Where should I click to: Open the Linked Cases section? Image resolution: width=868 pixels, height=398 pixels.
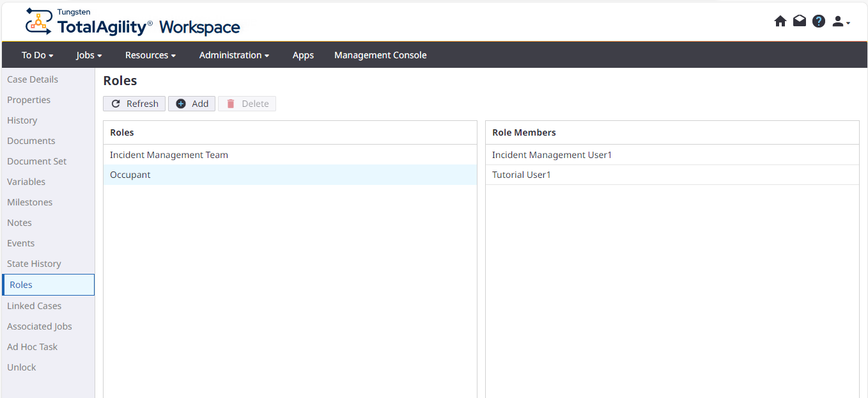point(34,306)
